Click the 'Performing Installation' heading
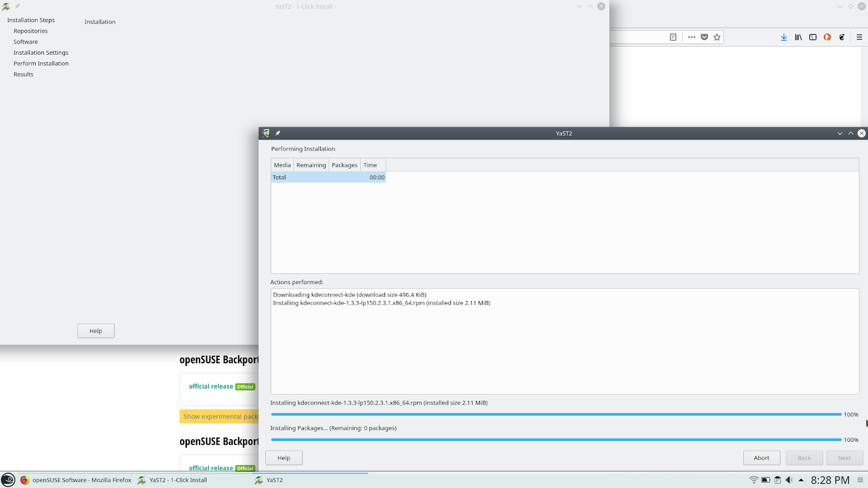 coord(303,149)
